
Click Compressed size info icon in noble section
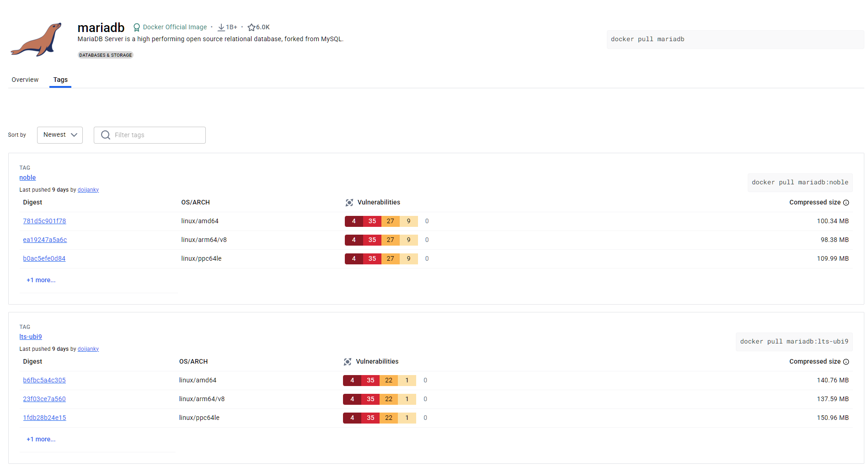tap(846, 203)
